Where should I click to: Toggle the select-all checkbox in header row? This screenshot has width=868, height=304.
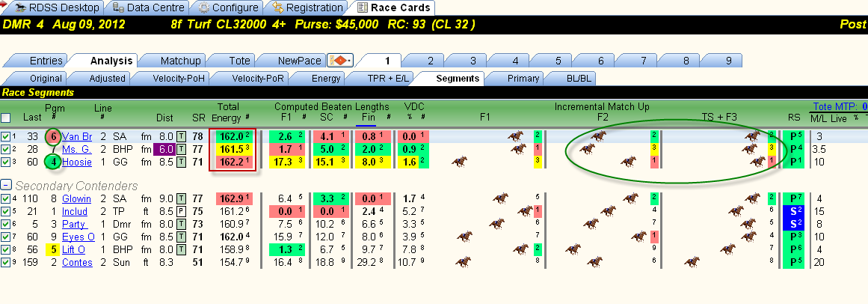5,118
